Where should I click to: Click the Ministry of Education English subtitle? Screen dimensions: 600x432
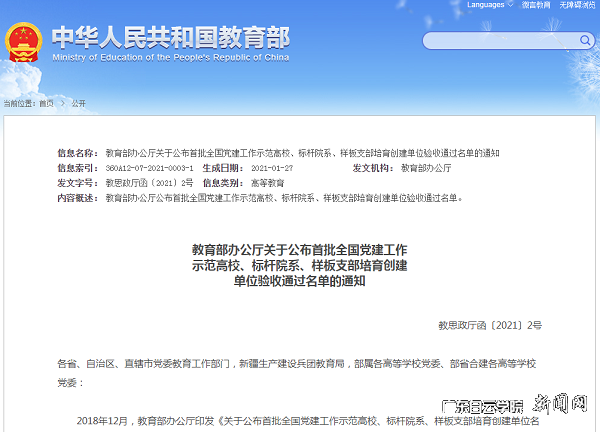pyautogui.click(x=170, y=57)
